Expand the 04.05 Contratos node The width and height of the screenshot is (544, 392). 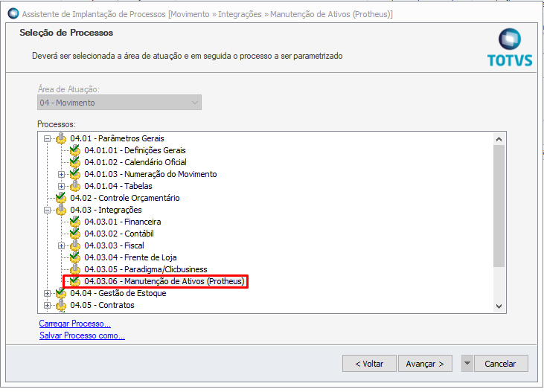(x=47, y=305)
